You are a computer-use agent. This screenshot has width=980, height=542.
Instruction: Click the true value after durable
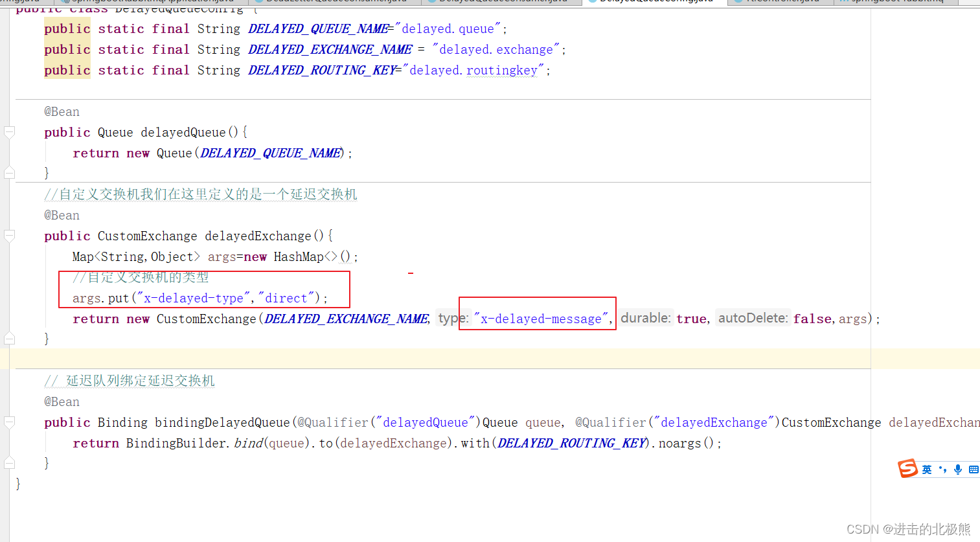point(691,319)
